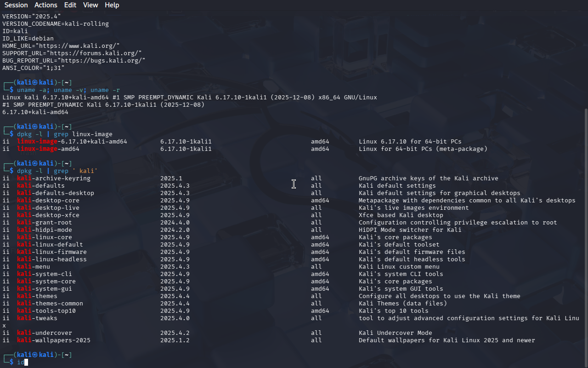Click the linux-image-amd64 meta-package entry
The width and height of the screenshot is (588, 368).
click(x=48, y=149)
